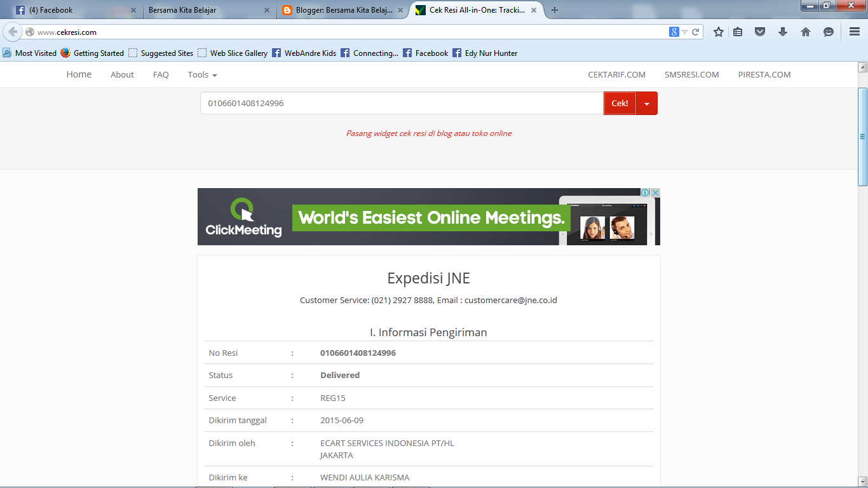Close the Cek Resi All-in-One tab

click(x=533, y=10)
